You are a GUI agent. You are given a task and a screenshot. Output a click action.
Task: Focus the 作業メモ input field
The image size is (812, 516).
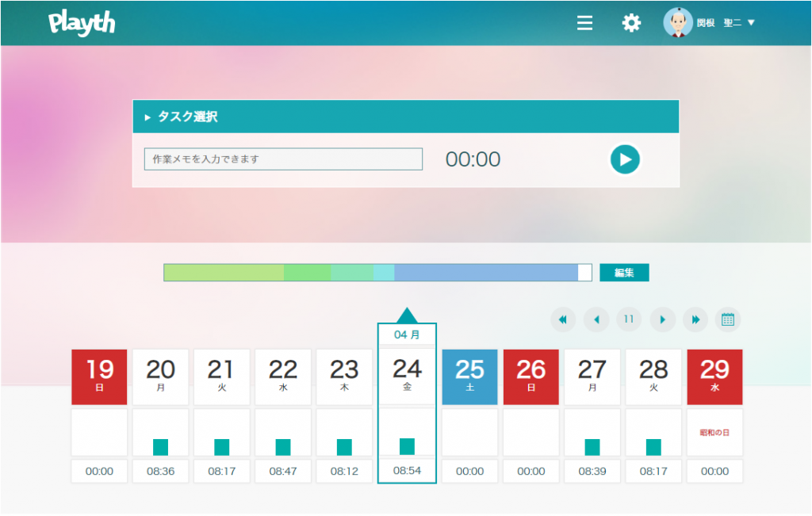click(x=283, y=159)
